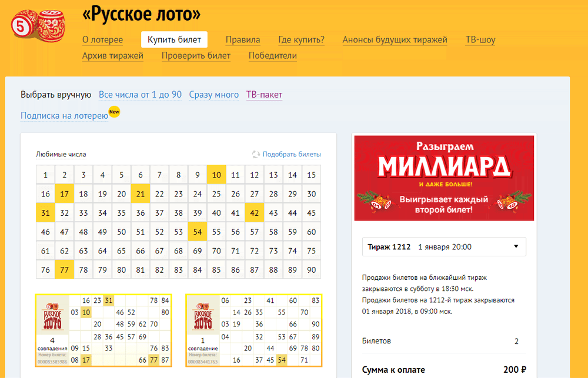This screenshot has width=588, height=381.
Task: Pick number 46 in the number grid
Action: 45,232
